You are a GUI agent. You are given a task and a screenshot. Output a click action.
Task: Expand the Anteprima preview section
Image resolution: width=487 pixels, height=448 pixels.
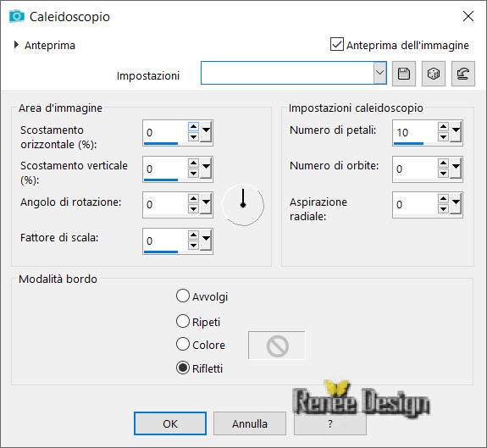point(16,45)
